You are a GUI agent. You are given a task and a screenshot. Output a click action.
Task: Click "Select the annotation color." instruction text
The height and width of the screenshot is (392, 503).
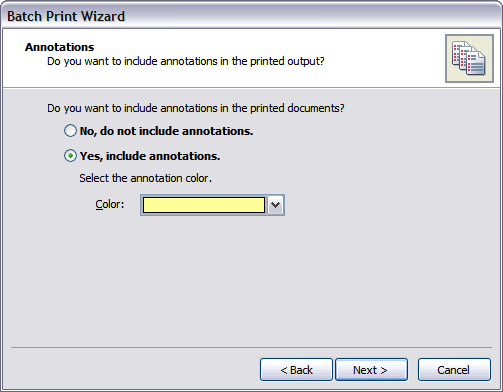(x=145, y=178)
